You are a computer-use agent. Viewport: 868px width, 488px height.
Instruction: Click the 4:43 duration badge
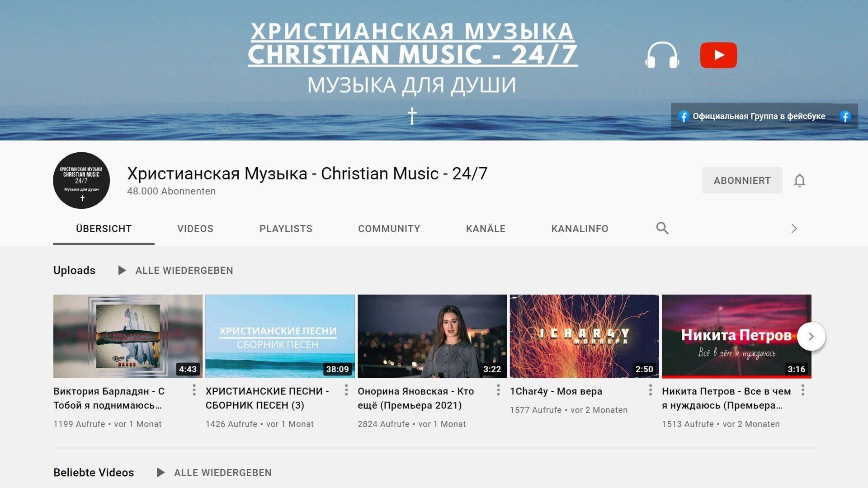pyautogui.click(x=188, y=369)
